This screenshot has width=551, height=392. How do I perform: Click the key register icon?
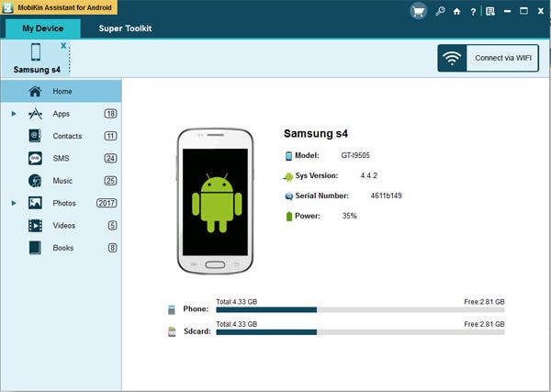point(440,11)
